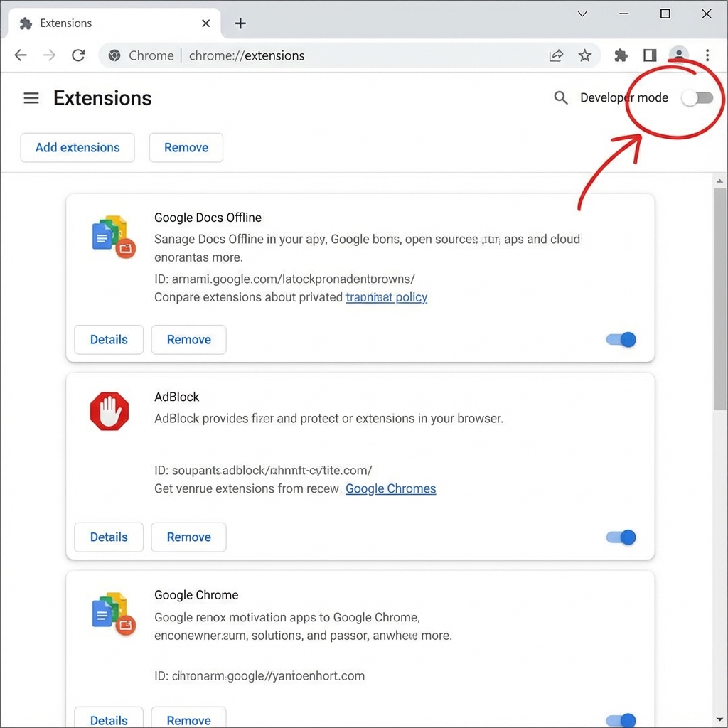Open a new tab with the plus button
This screenshot has height=728, width=728.
coord(240,23)
